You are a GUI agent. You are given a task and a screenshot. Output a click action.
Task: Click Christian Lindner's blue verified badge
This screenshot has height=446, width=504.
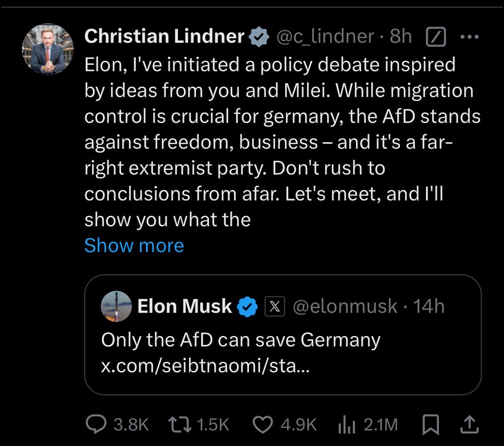259,37
